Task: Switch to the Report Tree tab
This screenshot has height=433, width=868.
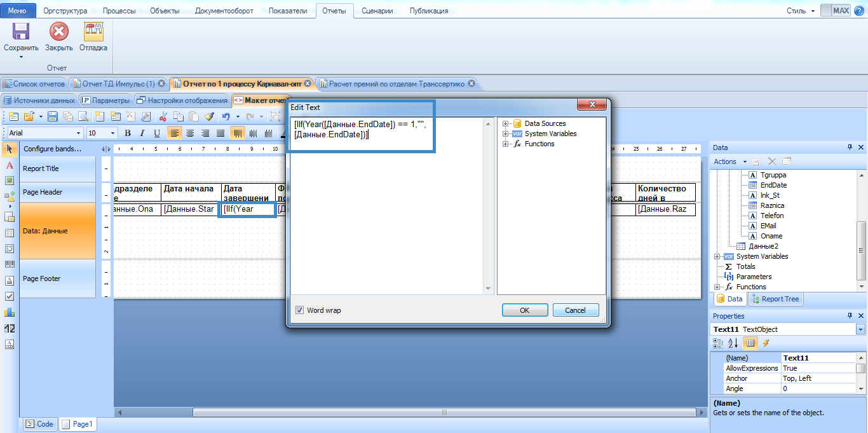Action: (x=776, y=299)
